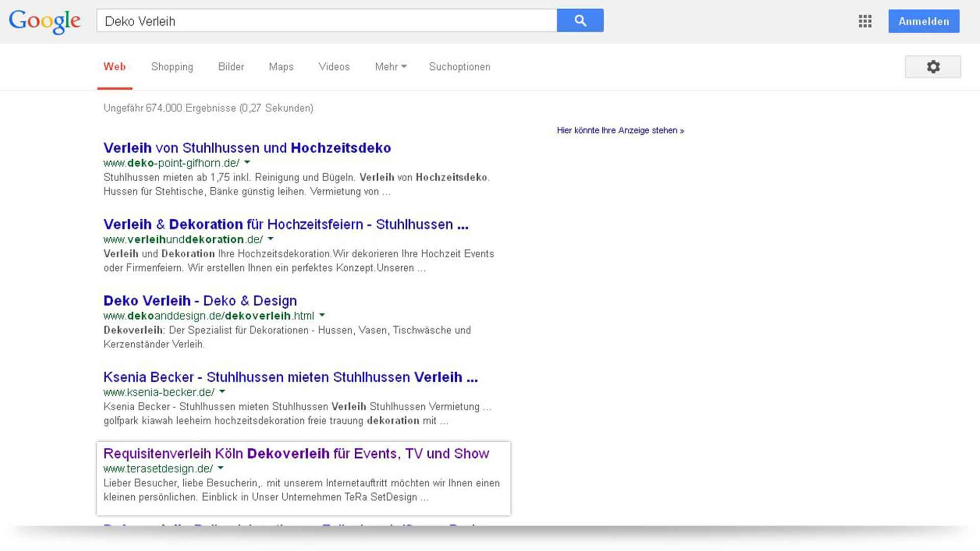Viewport: 980px width, 551px height.
Task: Click the www.dekoanddesign.de/dekoverleih.html URL text
Action: point(209,316)
